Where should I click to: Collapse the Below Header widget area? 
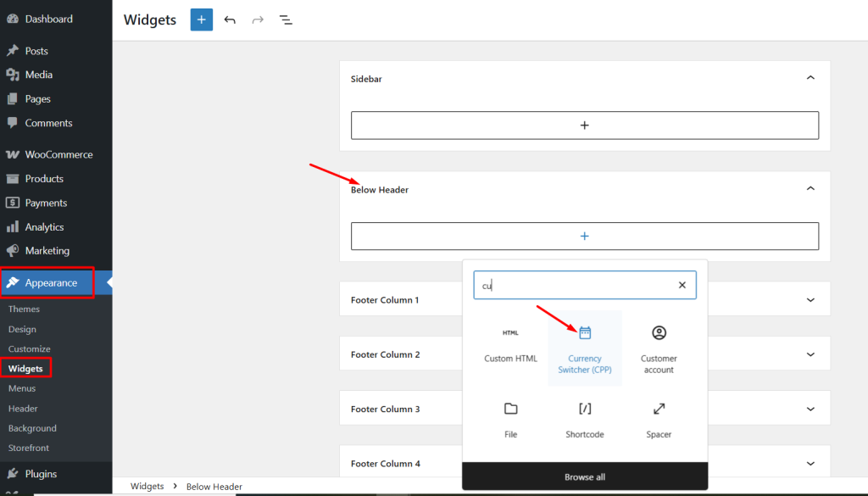[810, 189]
